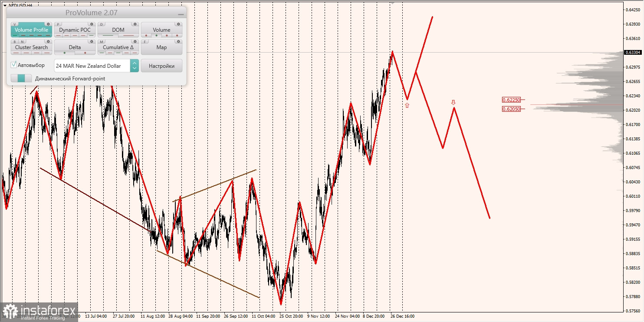
Task: Activate Delta indicator
Action: click(x=75, y=47)
